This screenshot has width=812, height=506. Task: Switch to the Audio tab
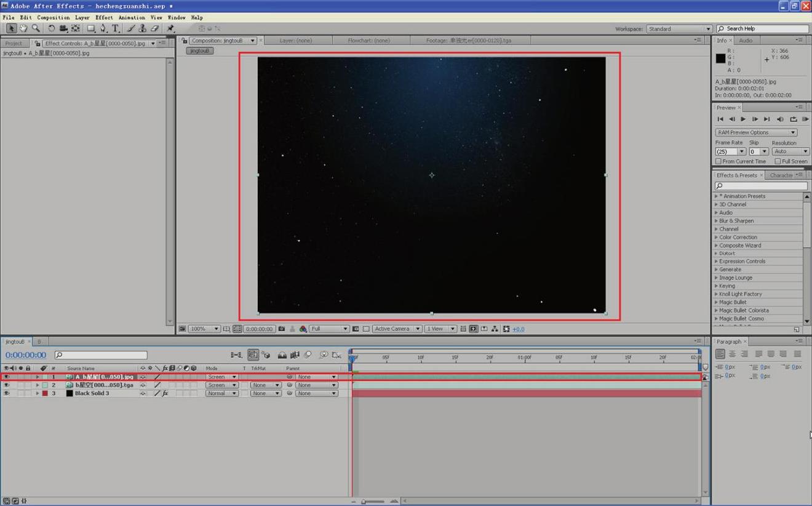click(746, 41)
